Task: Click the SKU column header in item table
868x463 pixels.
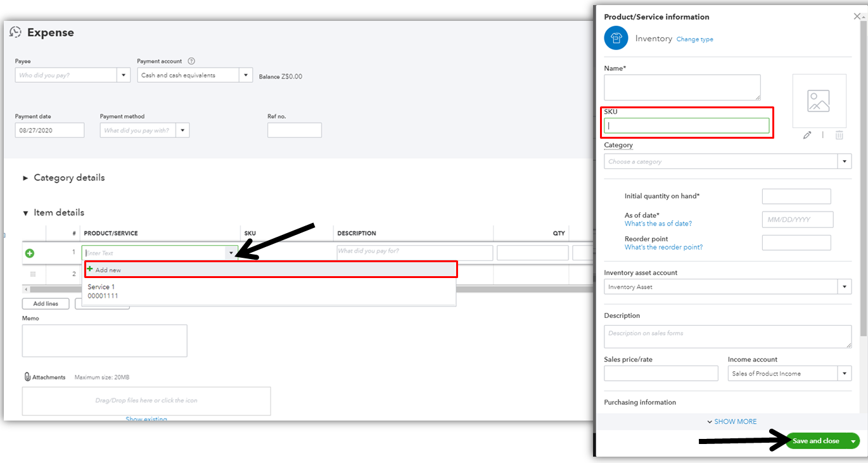Action: 250,234
